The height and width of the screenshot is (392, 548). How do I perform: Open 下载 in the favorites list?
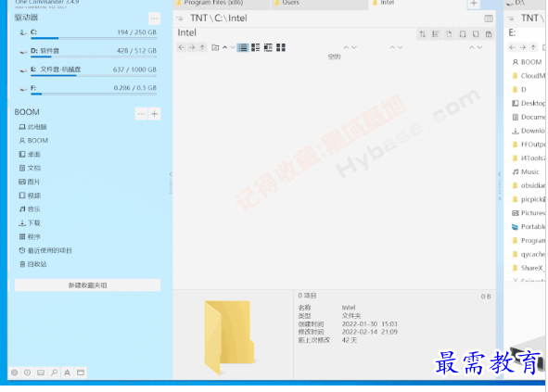click(x=30, y=223)
